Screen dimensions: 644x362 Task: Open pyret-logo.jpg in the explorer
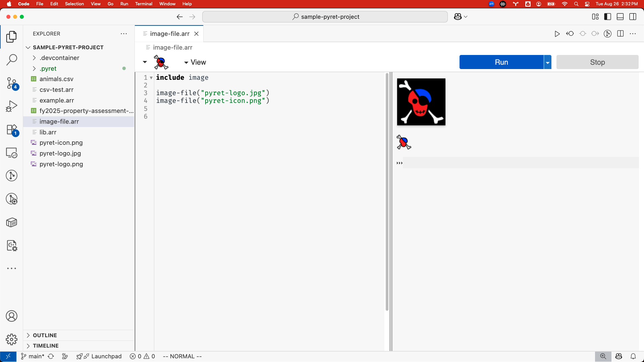(60, 153)
